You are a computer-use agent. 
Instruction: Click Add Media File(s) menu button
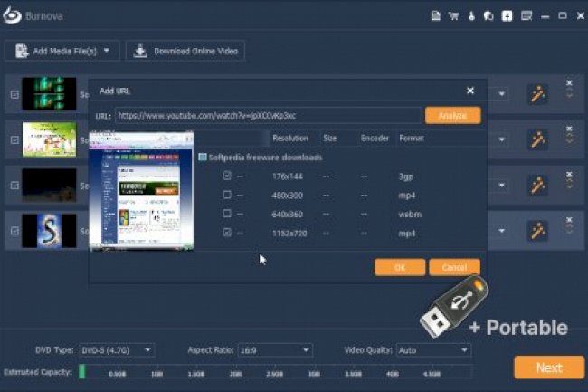point(62,51)
